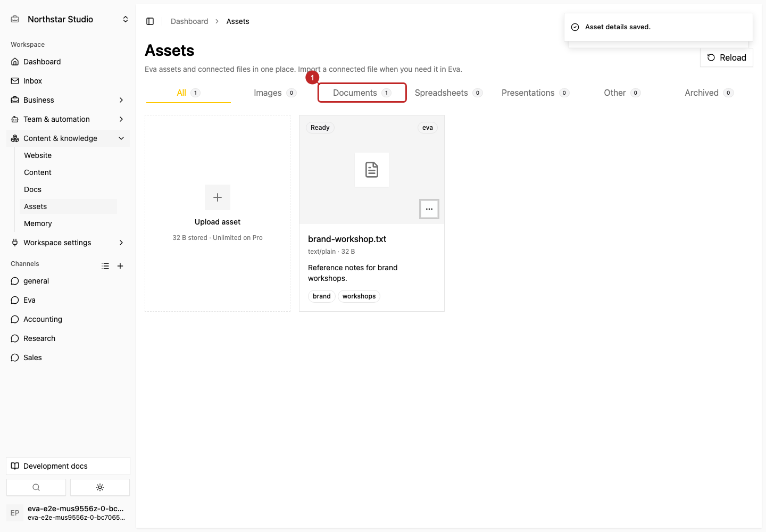Click the Upload asset label

pyautogui.click(x=218, y=222)
